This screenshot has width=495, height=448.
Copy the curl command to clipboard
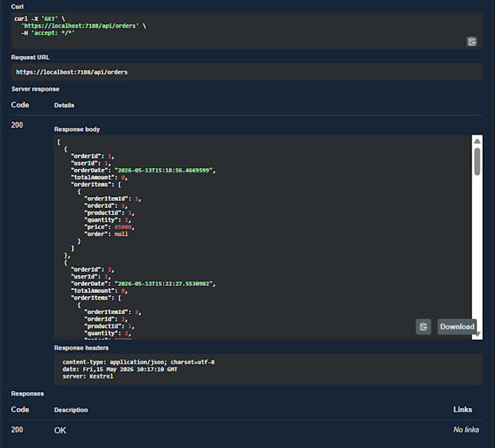tap(472, 41)
